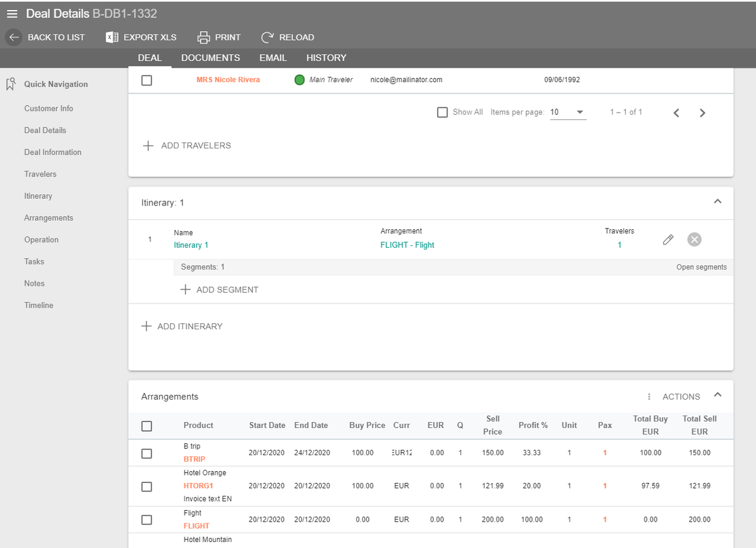Viewport: 756px width, 548px height.
Task: Navigate to Notes section
Action: 34,284
